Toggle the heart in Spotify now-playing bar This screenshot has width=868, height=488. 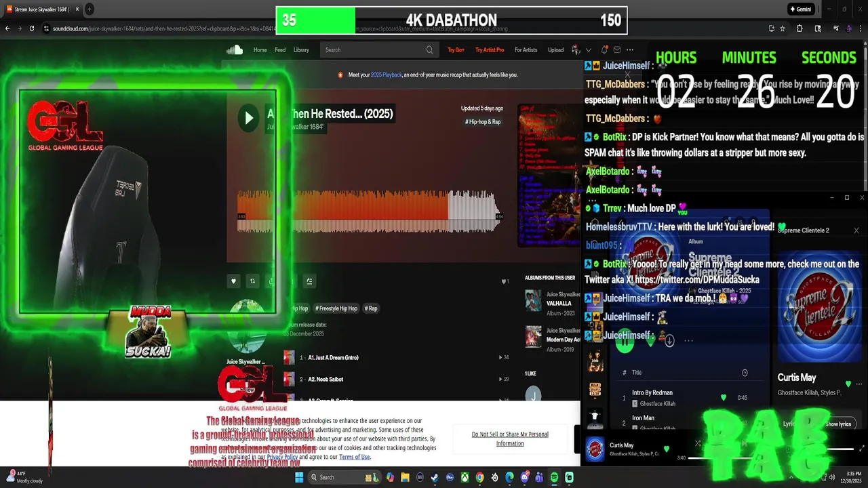[x=667, y=449]
